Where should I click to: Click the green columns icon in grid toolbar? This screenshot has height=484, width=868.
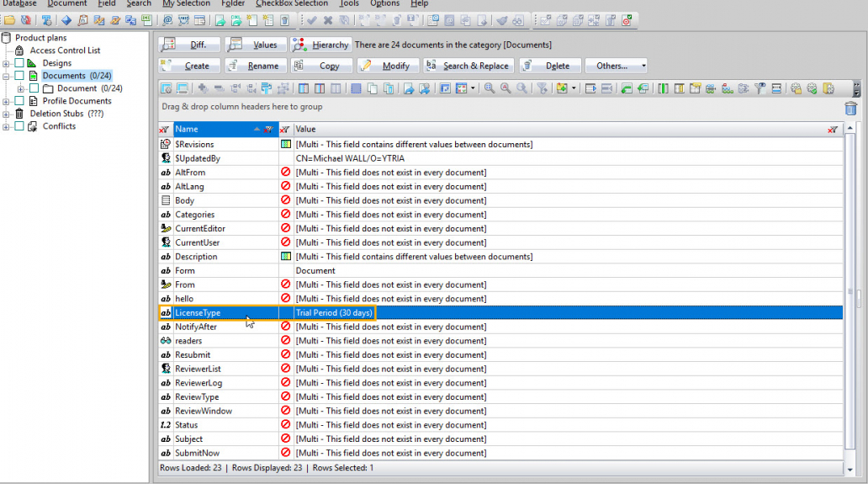[x=663, y=88]
